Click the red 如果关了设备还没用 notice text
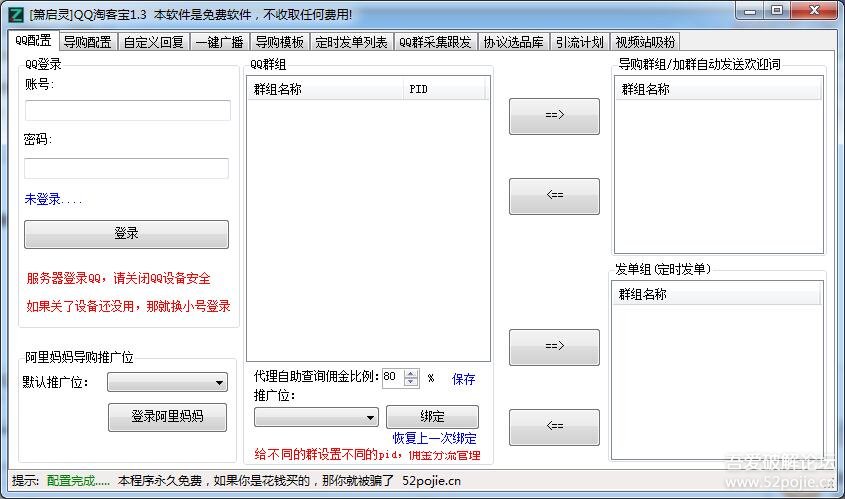The width and height of the screenshot is (845, 499). (128, 306)
